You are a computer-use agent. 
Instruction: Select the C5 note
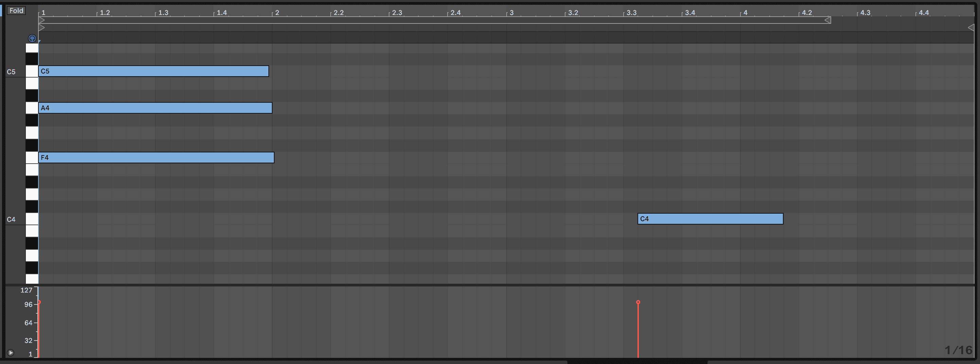(x=154, y=71)
